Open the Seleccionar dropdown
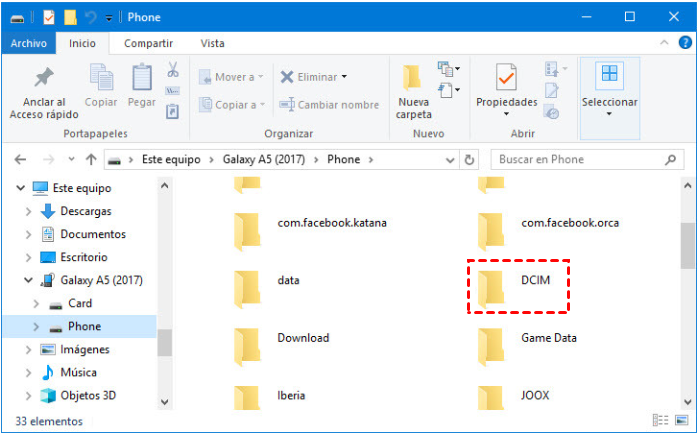Viewport: 698px width, 434px height. tap(609, 90)
